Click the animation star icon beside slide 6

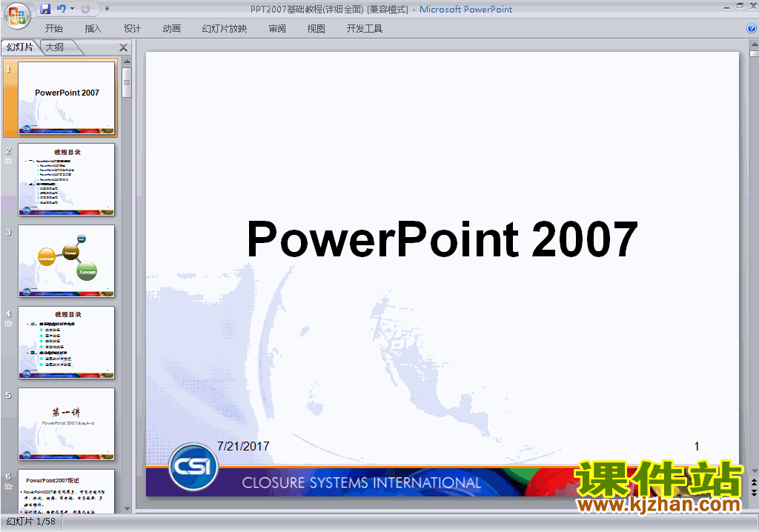point(8,487)
